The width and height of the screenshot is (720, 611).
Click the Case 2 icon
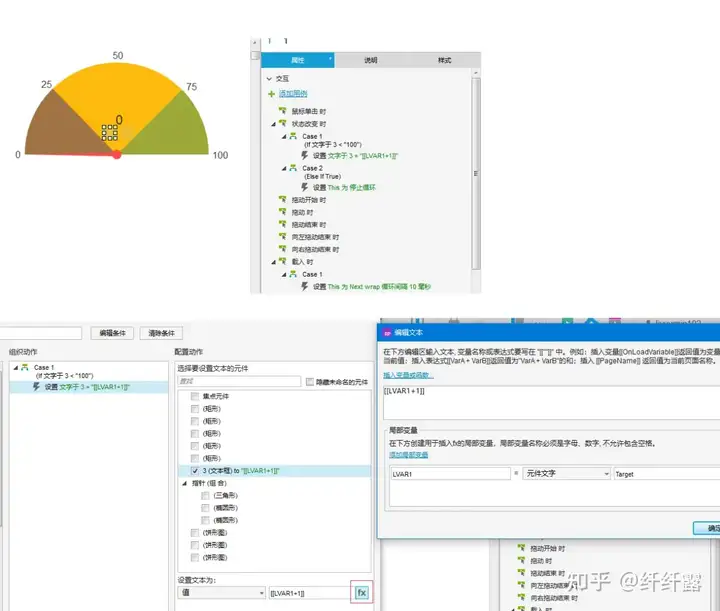[x=293, y=168]
